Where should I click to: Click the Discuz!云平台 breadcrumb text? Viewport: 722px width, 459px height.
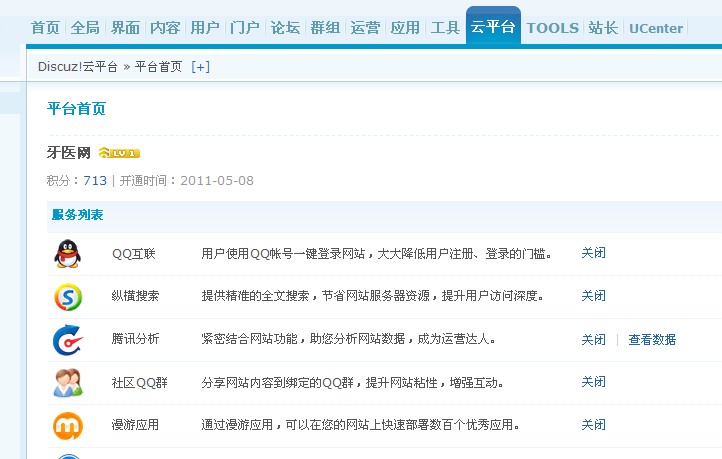pyautogui.click(x=77, y=67)
